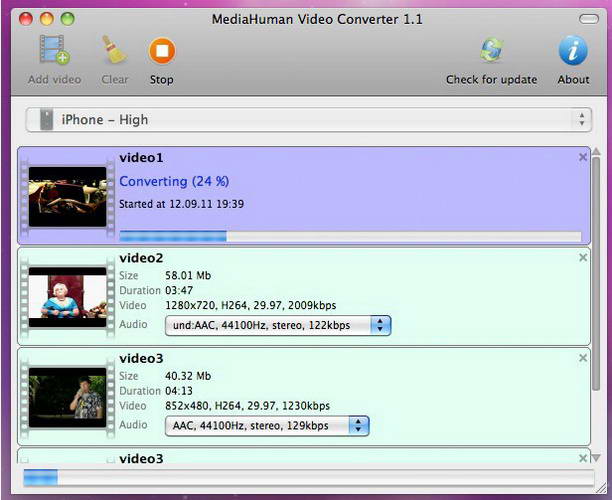Click the 'Clear' toolbar label
This screenshot has width=612, height=500.
tap(114, 79)
